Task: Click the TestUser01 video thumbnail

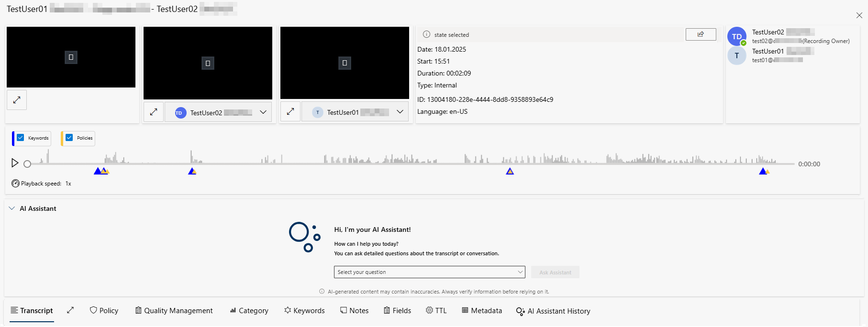Action: tap(345, 63)
